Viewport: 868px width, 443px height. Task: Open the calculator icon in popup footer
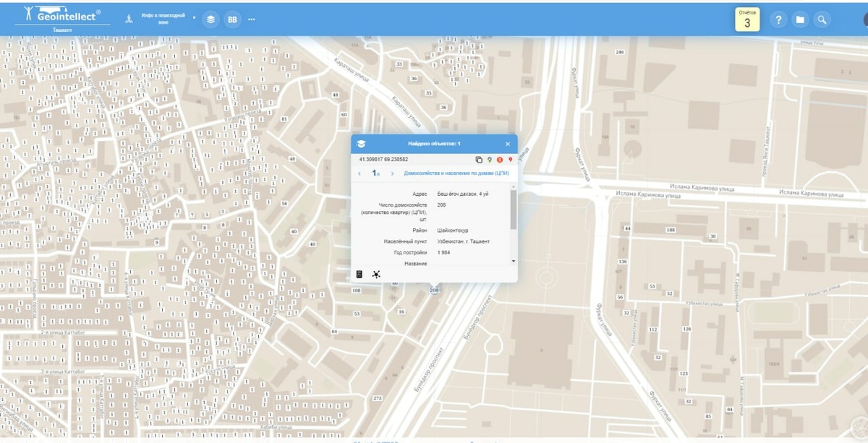point(359,274)
